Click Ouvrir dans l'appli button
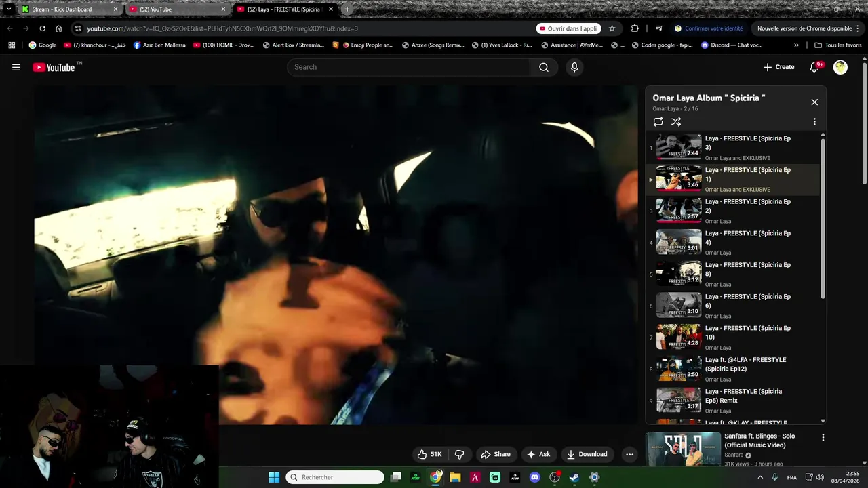Image resolution: width=868 pixels, height=488 pixels. pos(568,28)
